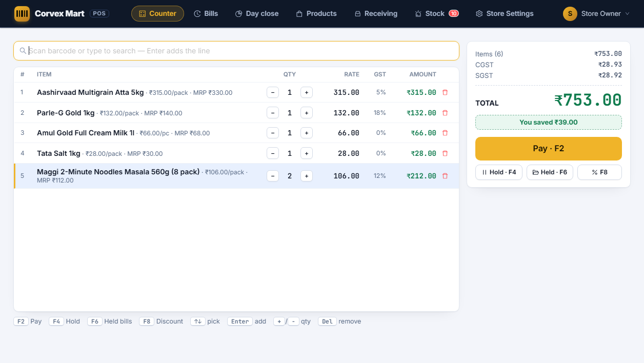Viewport: 644px width, 363px height.
Task: Open held bills with Held · F6
Action: (x=550, y=172)
